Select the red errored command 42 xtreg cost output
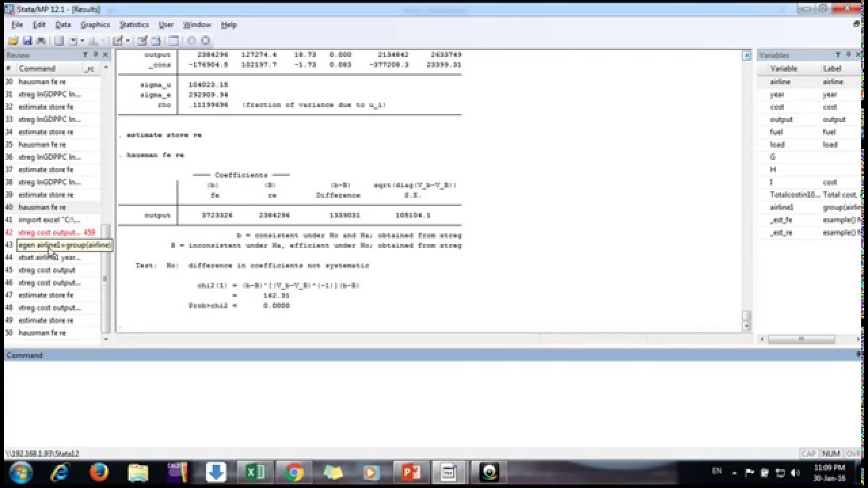Screen dimensions: 868x488 coord(52,232)
